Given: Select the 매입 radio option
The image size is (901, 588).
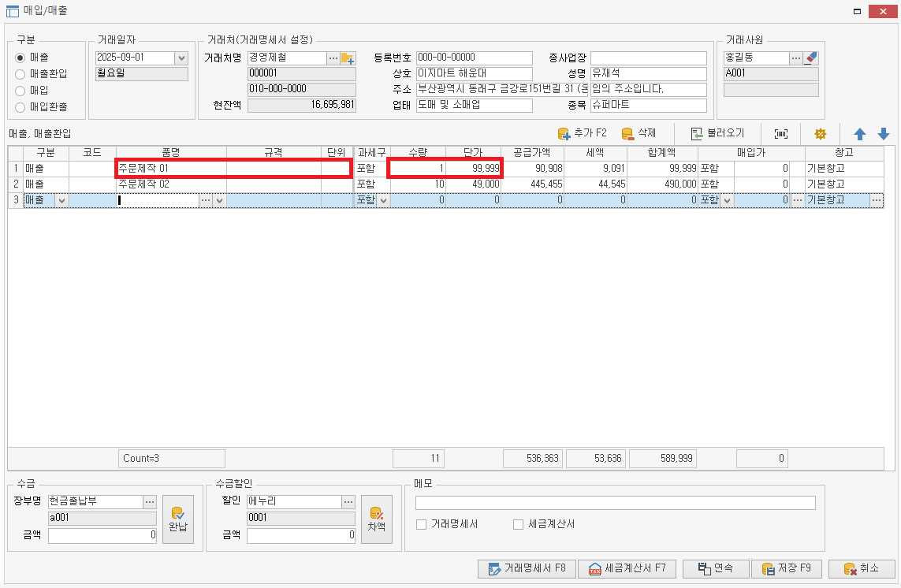Looking at the screenshot, I should (20, 90).
